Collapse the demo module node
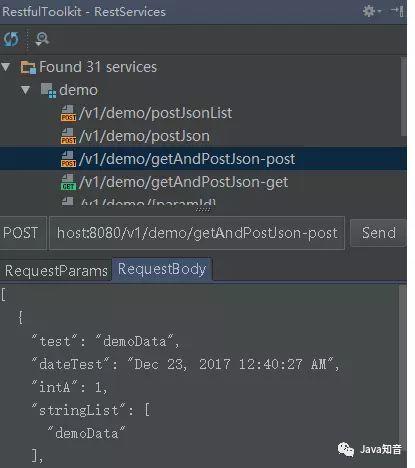Screen dimensions: 415x468 click(25, 90)
